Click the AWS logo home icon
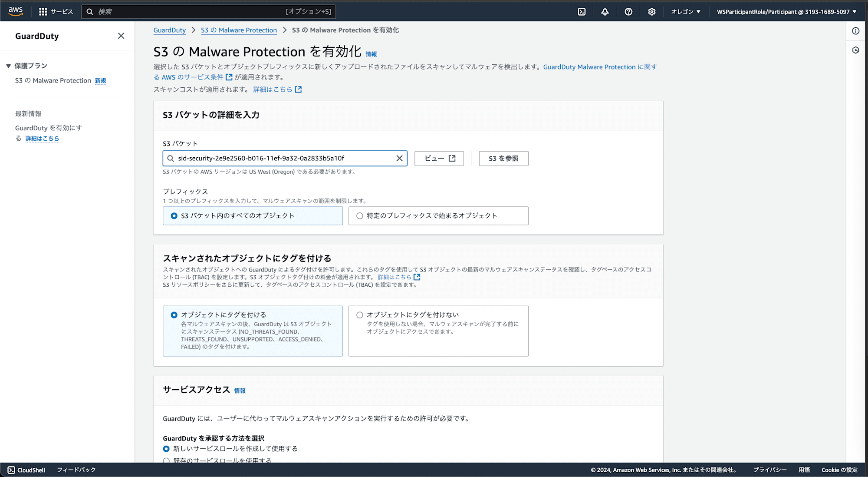The width and height of the screenshot is (868, 477). [16, 12]
